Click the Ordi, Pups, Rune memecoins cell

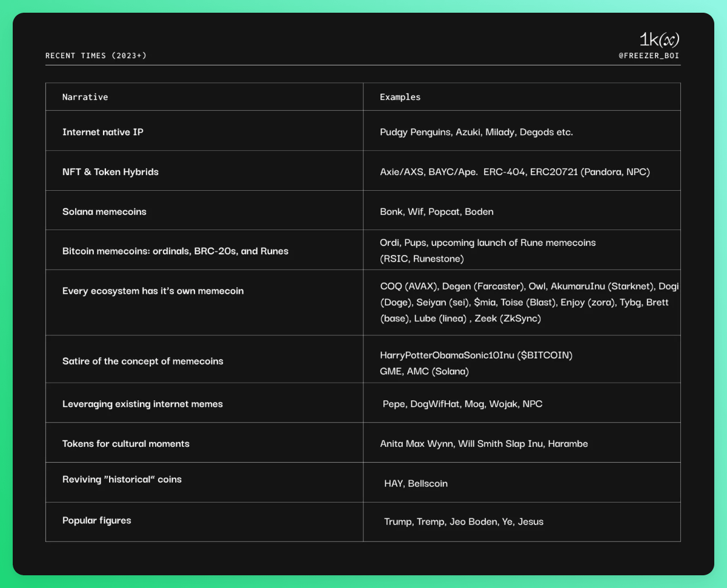488,250
